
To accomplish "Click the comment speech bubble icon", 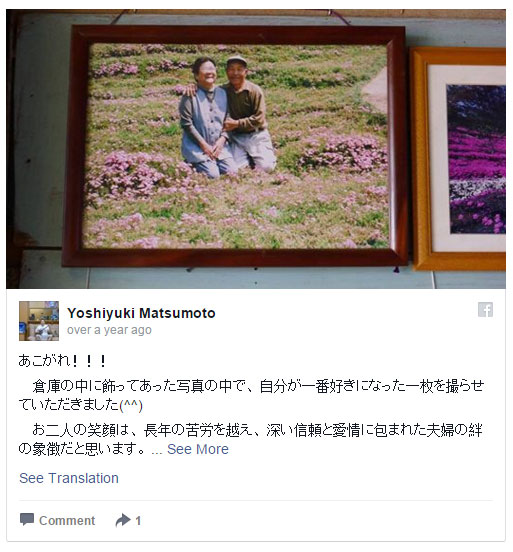I will click(x=27, y=519).
